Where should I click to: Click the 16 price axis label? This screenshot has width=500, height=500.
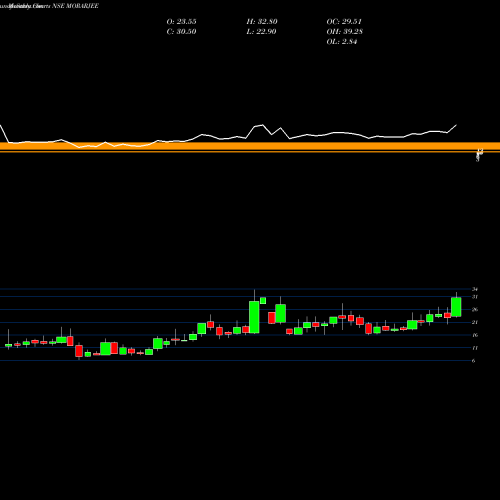click(475, 335)
